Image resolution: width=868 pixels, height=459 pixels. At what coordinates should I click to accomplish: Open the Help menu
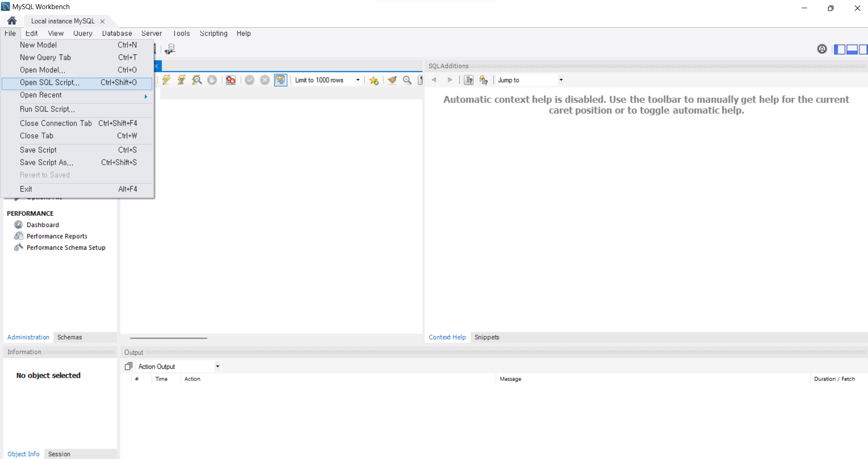[x=243, y=33]
